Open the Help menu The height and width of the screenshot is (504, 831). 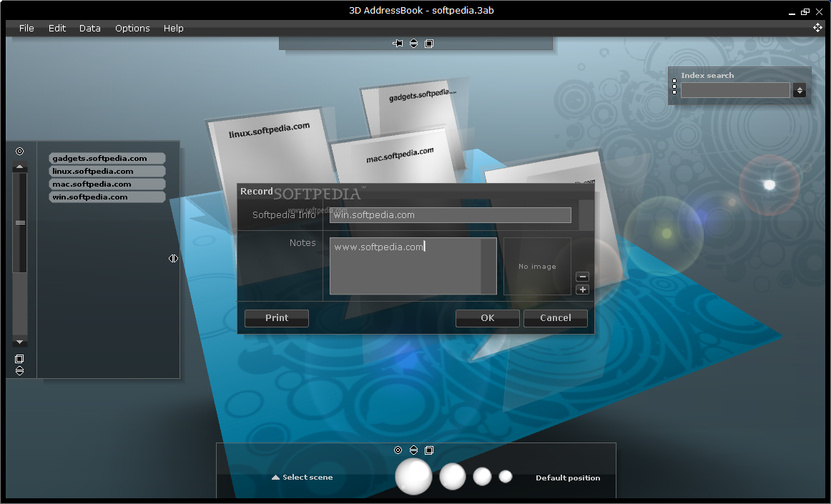coord(173,28)
